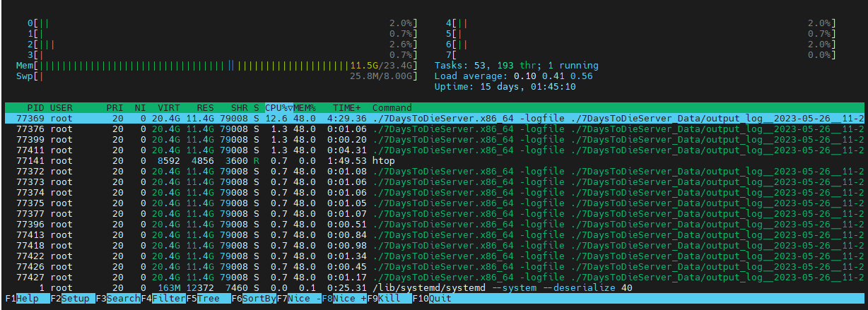Click the Swp swap usage meter

217,76
